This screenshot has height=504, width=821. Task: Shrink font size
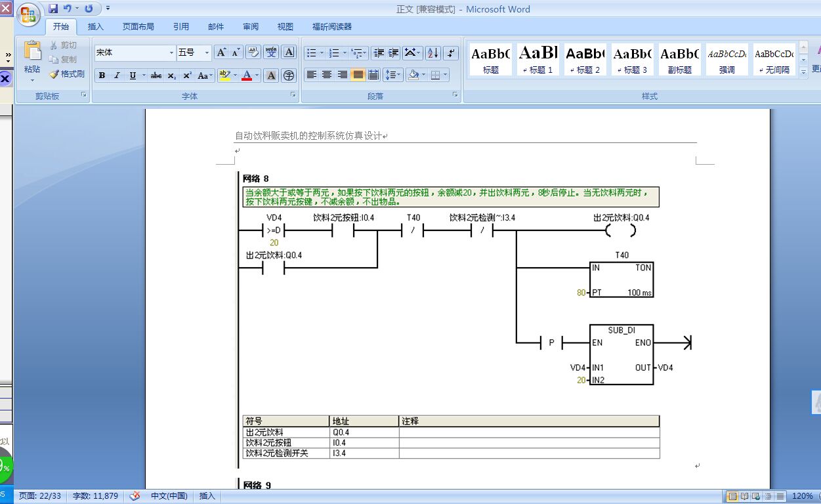(236, 52)
